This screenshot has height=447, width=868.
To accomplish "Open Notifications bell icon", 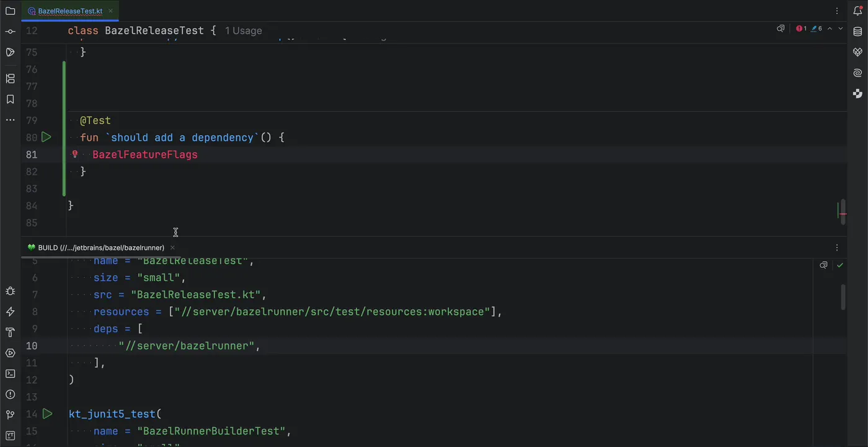I will pos(857,11).
